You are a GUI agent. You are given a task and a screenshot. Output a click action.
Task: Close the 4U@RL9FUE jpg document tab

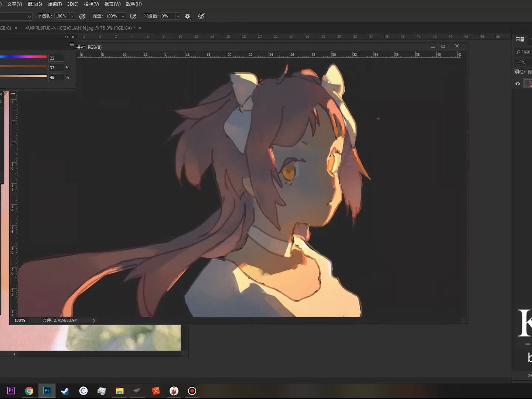(140, 28)
